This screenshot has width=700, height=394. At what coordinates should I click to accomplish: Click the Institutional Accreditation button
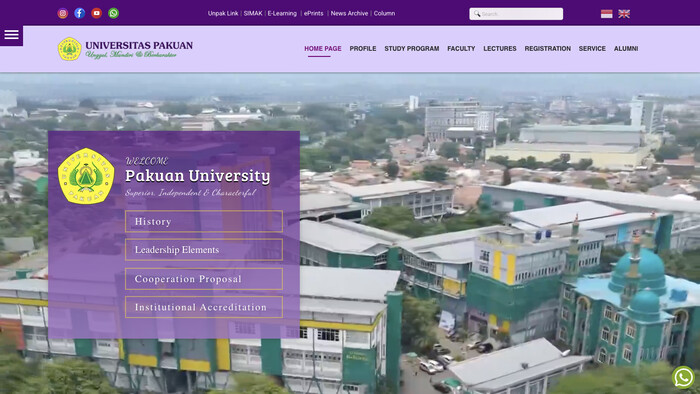click(x=204, y=307)
